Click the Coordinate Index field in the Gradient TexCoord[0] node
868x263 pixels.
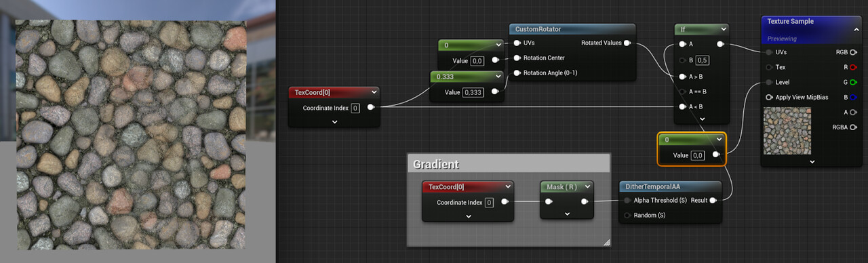[x=489, y=202]
